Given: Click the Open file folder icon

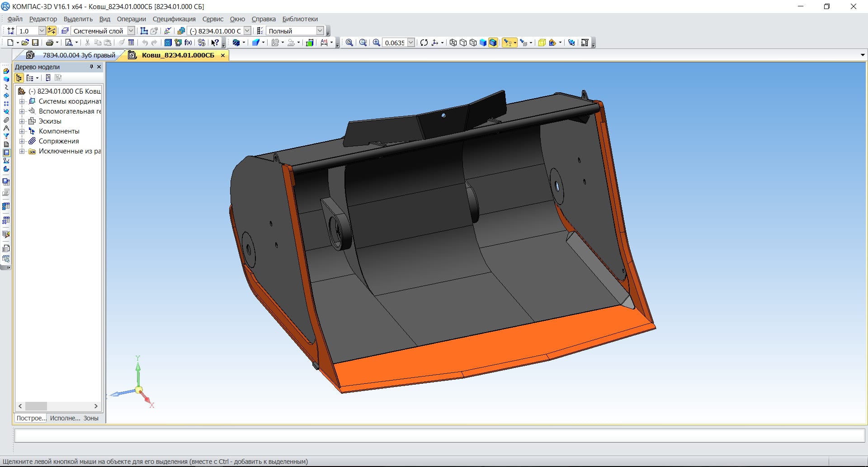Looking at the screenshot, I should 25,43.
